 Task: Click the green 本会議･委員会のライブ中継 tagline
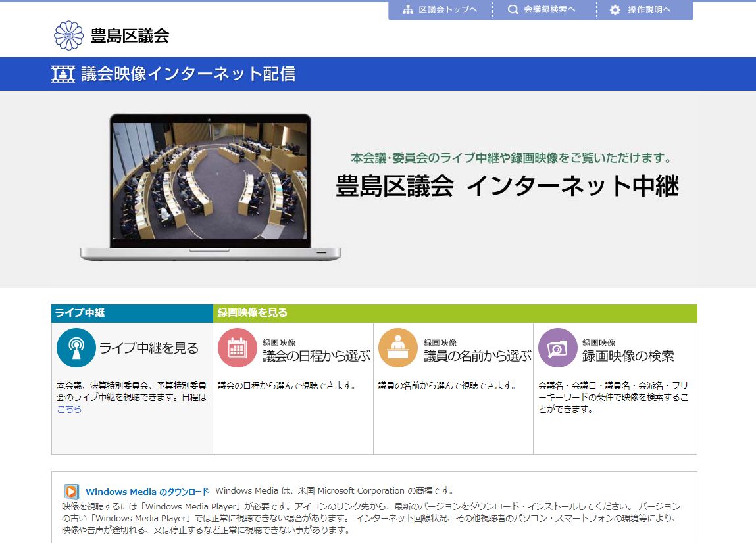pyautogui.click(x=511, y=158)
